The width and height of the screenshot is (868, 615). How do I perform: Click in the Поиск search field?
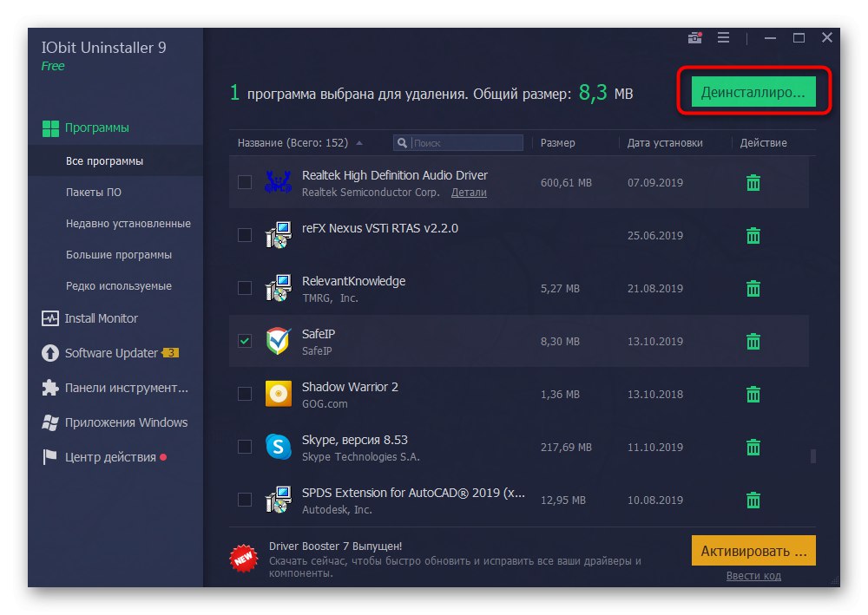[458, 142]
